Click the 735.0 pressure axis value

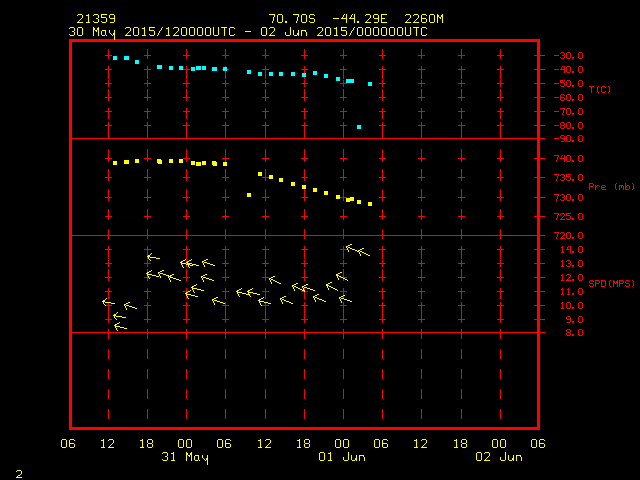click(x=568, y=178)
